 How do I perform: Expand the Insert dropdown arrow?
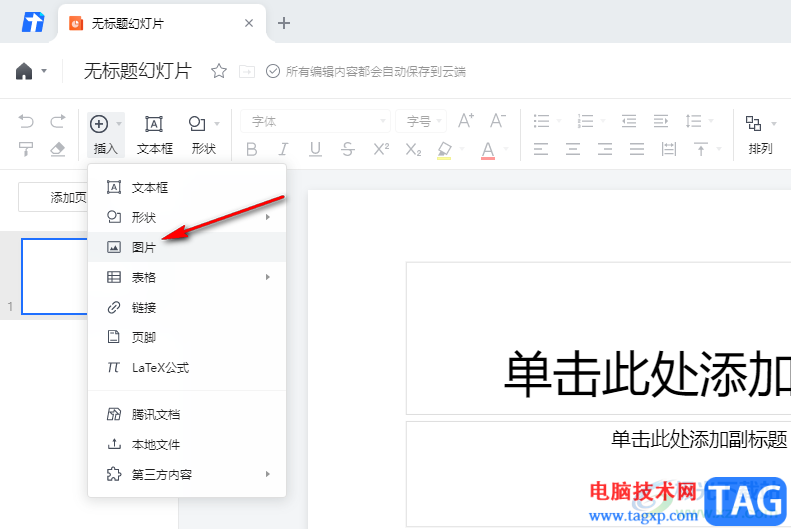coord(119,124)
